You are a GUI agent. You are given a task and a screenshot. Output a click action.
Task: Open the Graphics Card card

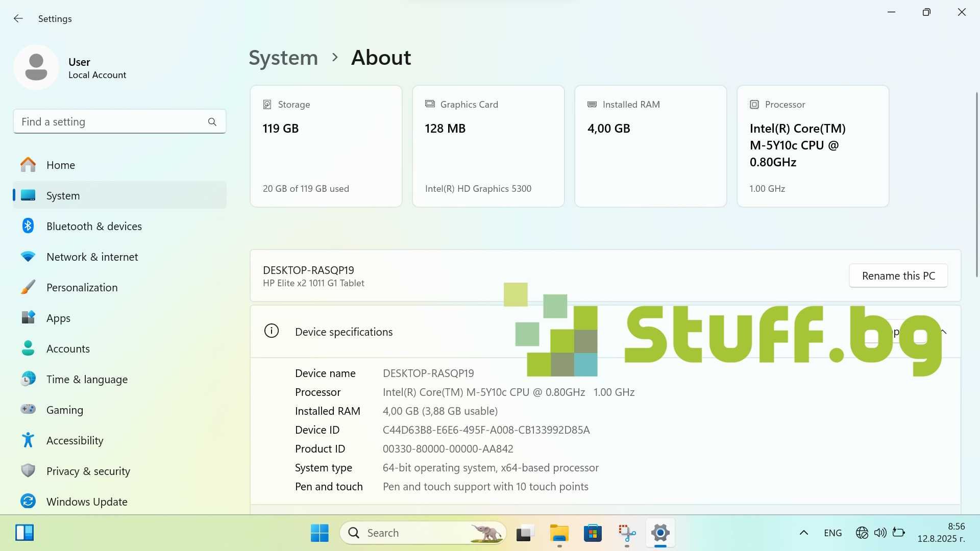point(488,146)
